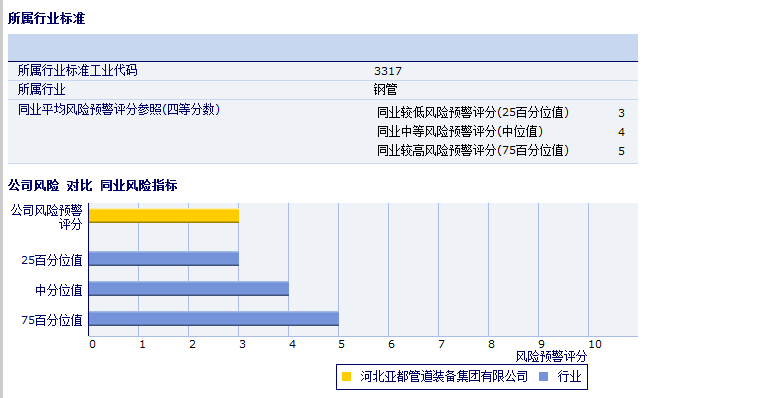Select the 所属行业标准工业代码 row label

click(x=78, y=70)
